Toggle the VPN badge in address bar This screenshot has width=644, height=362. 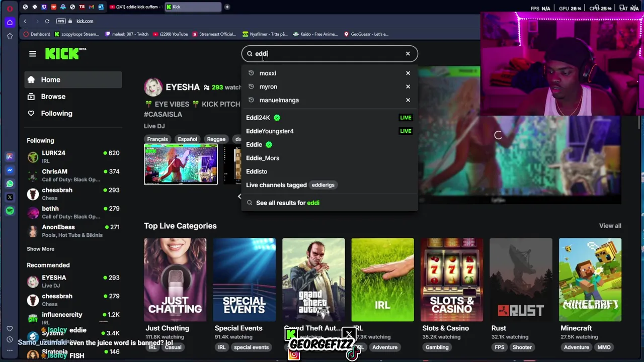click(61, 21)
